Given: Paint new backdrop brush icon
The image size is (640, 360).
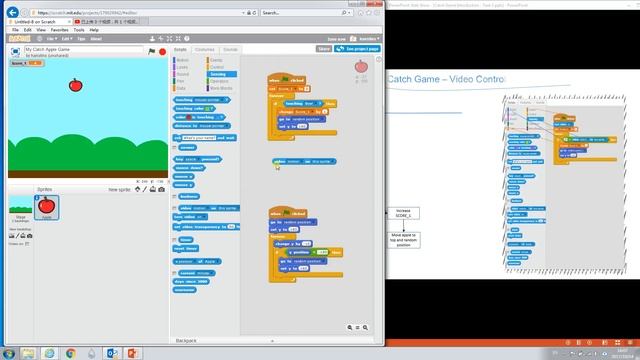Looking at the screenshot, I should point(17,236).
